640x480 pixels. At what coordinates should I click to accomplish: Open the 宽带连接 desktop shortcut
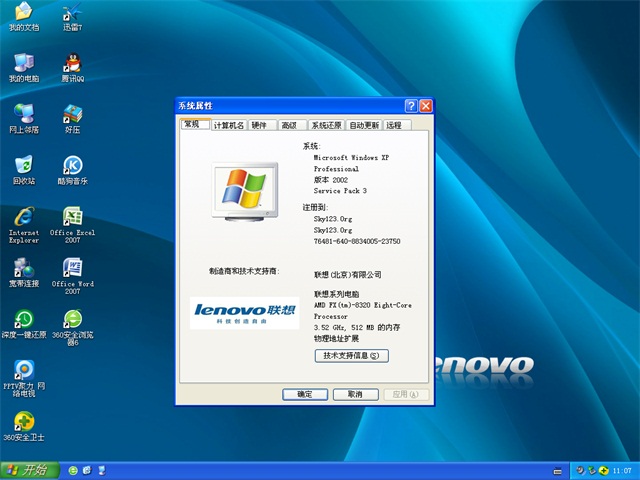[24, 273]
